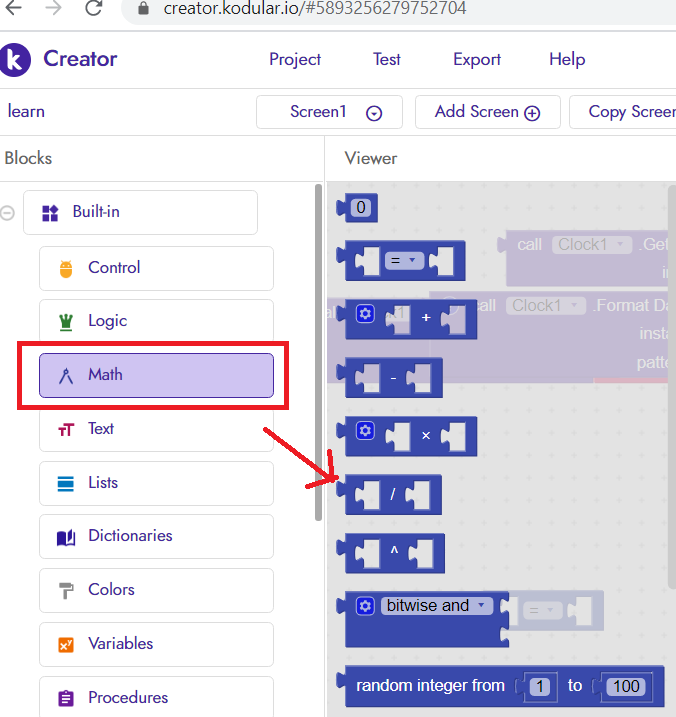
Task: Collapse the Built-in blocks tree
Action: (7, 213)
